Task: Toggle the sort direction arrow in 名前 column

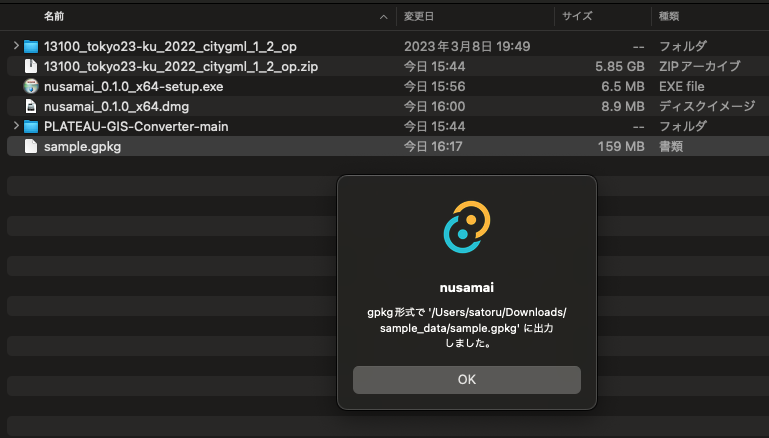Action: click(x=384, y=17)
